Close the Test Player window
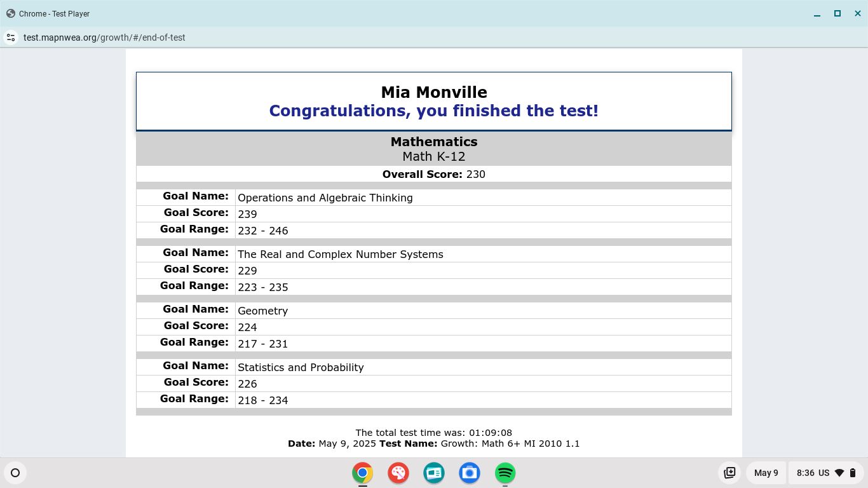The height and width of the screenshot is (488, 868). click(x=857, y=13)
